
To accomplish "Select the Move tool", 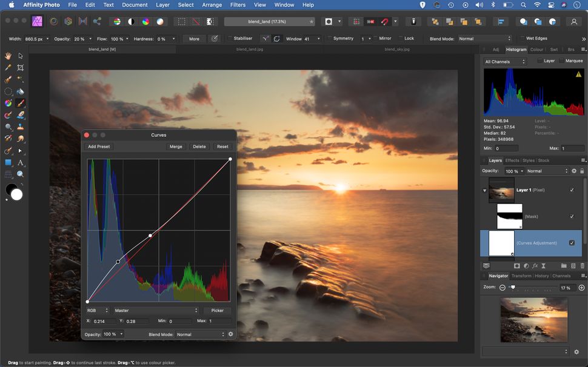I will [x=20, y=55].
